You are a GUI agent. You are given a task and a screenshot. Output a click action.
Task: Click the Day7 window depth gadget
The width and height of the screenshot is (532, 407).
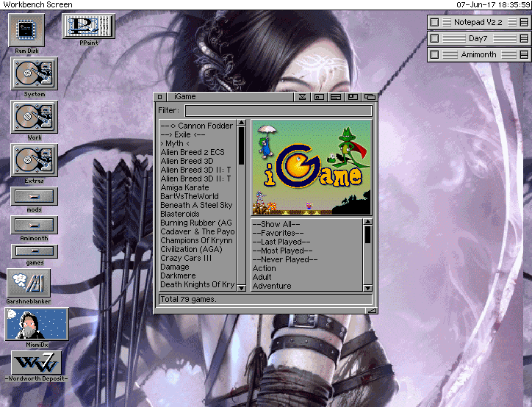(x=524, y=38)
